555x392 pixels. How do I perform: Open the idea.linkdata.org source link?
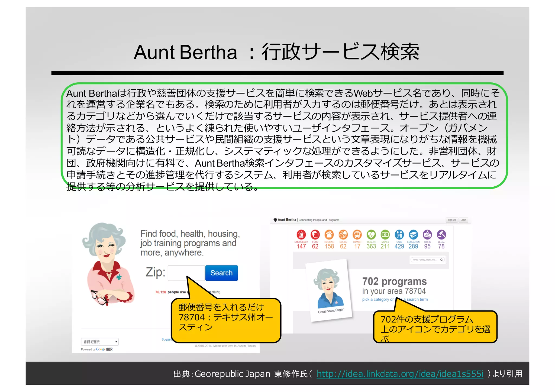pyautogui.click(x=400, y=374)
